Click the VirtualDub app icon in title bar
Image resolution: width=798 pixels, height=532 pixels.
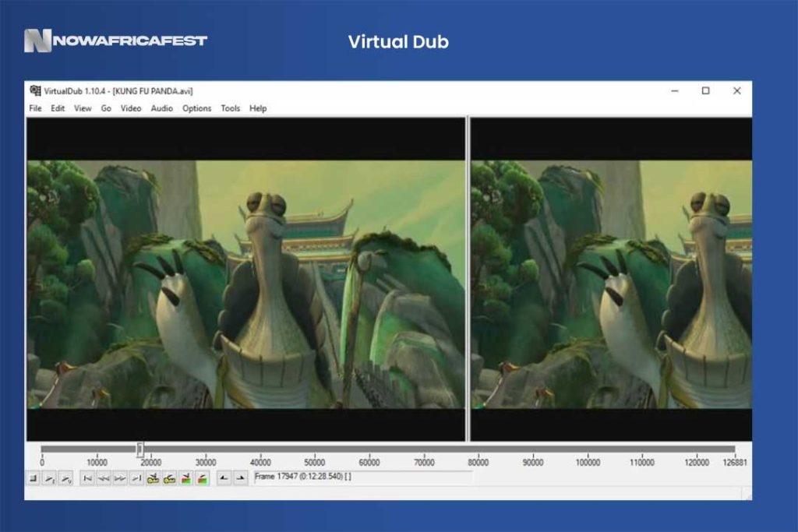pos(35,91)
